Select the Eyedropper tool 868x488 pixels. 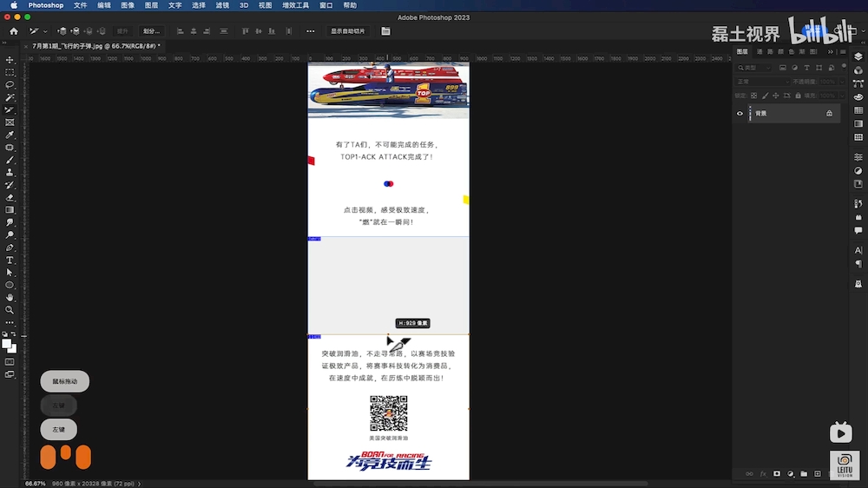(10, 135)
